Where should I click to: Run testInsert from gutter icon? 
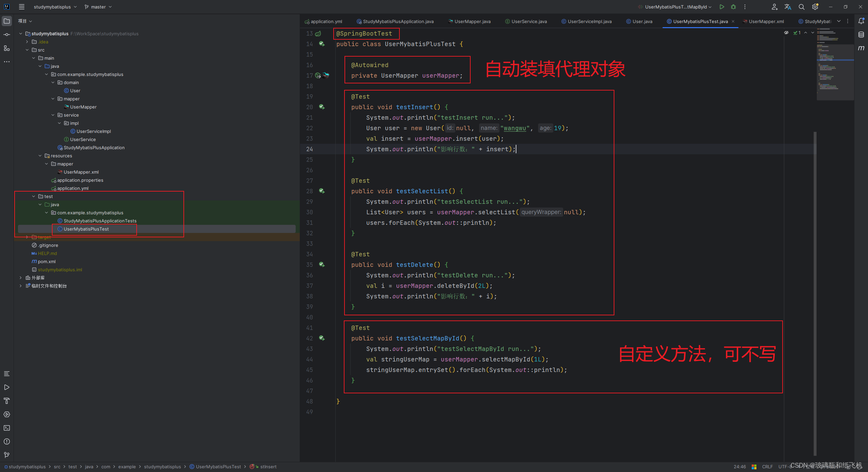pos(322,107)
